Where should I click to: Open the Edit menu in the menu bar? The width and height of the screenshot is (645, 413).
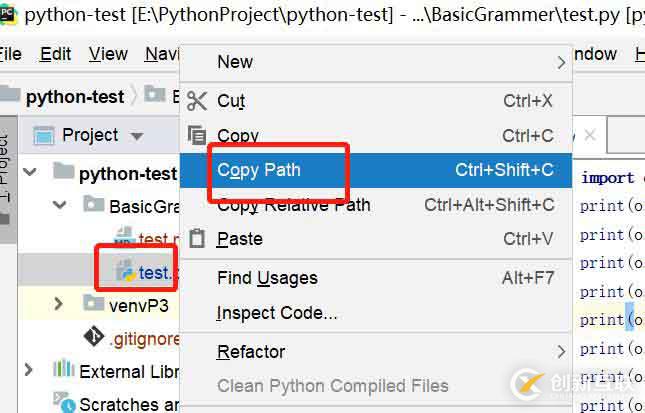coord(56,54)
